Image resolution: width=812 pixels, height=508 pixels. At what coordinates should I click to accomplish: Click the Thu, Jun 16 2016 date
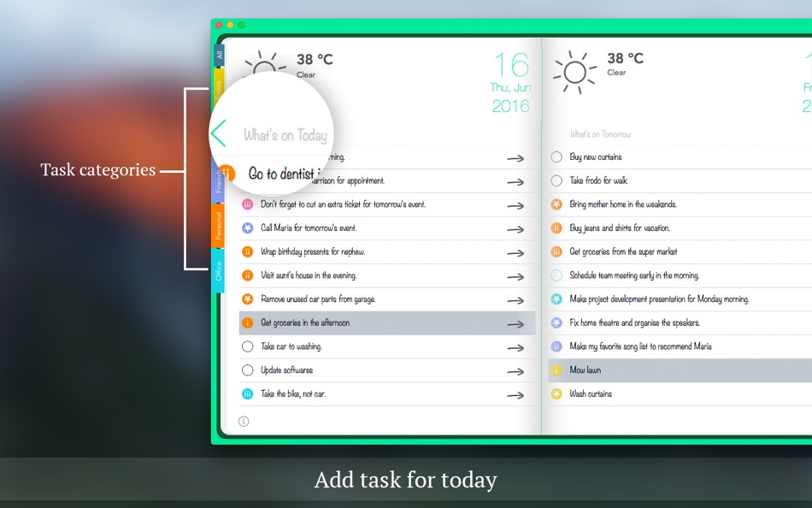point(511,82)
